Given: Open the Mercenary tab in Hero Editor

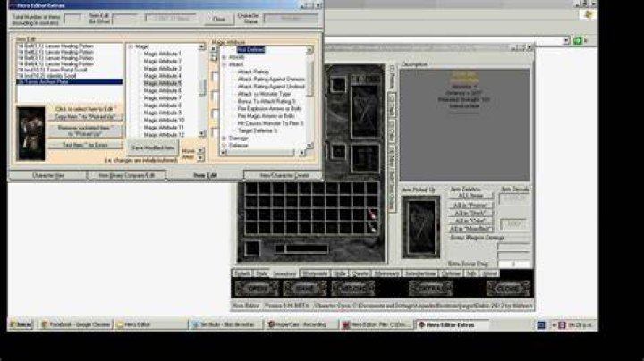Looking at the screenshot, I should [x=386, y=273].
